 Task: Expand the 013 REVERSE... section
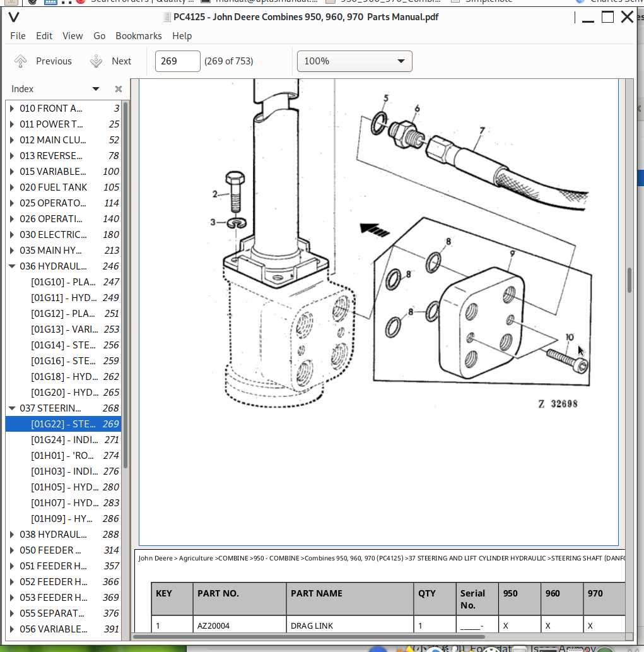[x=11, y=156]
